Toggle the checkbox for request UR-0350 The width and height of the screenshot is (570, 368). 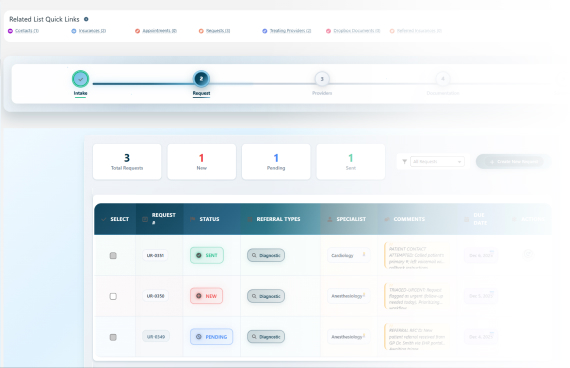pos(113,296)
